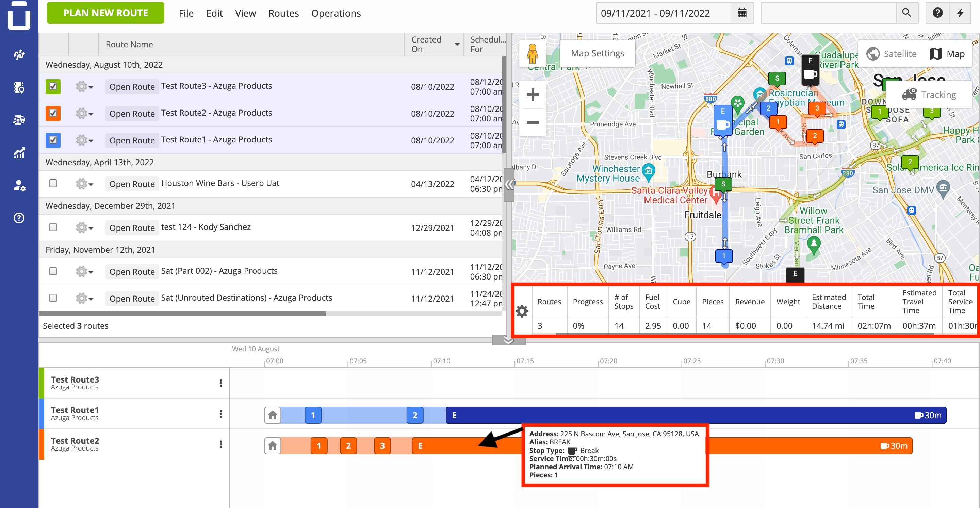This screenshot has width=980, height=508.
Task: Click the date range input field
Action: click(x=664, y=13)
